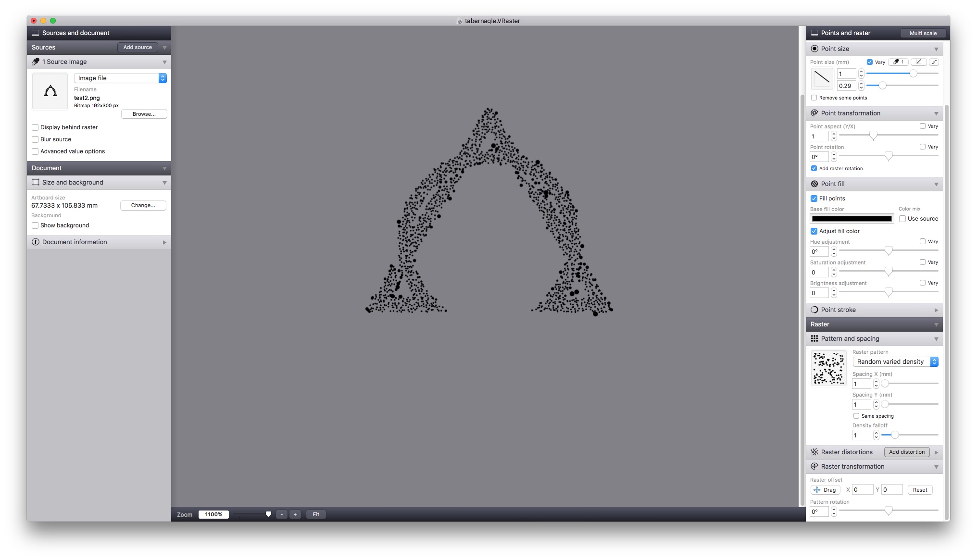Click the source image thumbnail test2.png

click(50, 91)
